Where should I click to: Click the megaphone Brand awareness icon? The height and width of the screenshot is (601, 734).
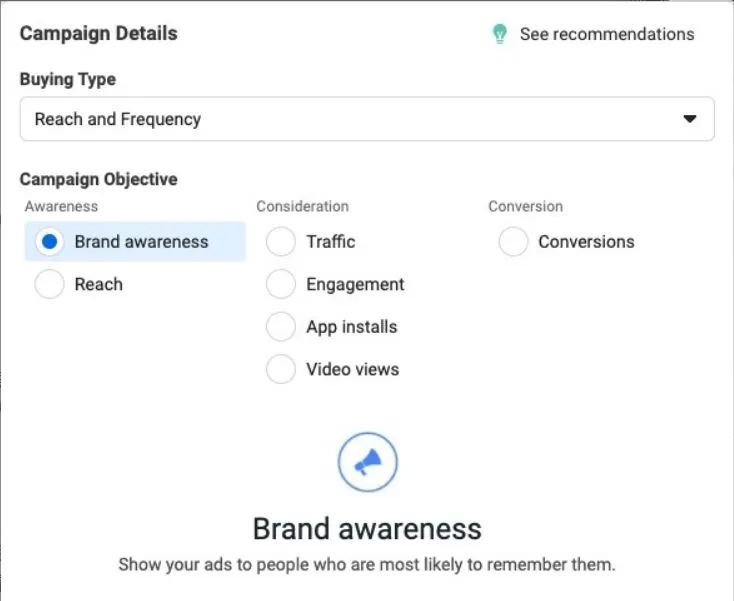pos(367,462)
